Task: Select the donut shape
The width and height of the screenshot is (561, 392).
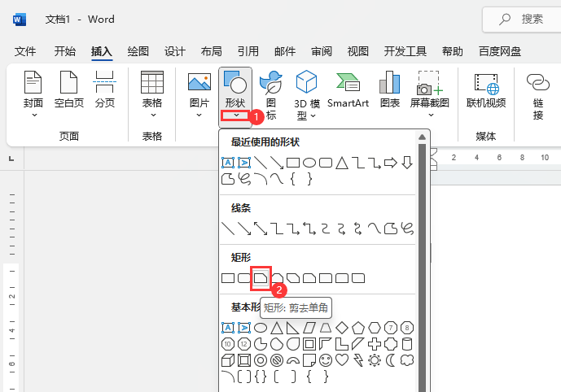Action: [261, 360]
